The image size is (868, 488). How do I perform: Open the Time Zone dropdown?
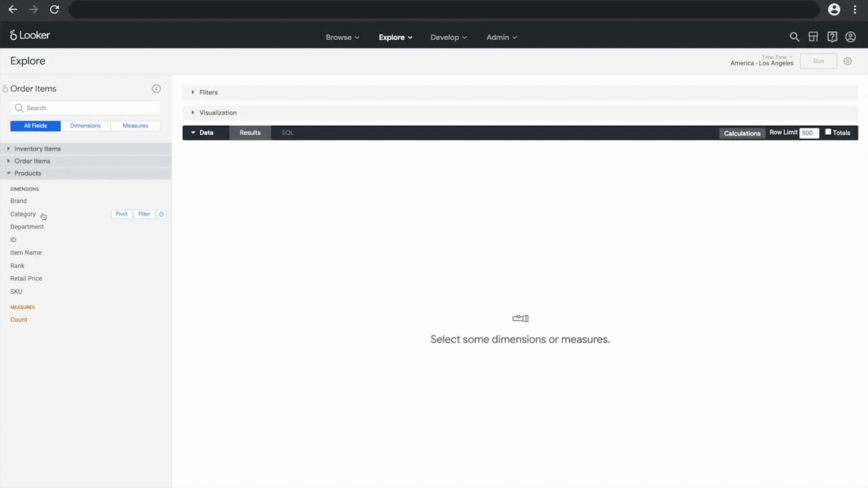[777, 57]
